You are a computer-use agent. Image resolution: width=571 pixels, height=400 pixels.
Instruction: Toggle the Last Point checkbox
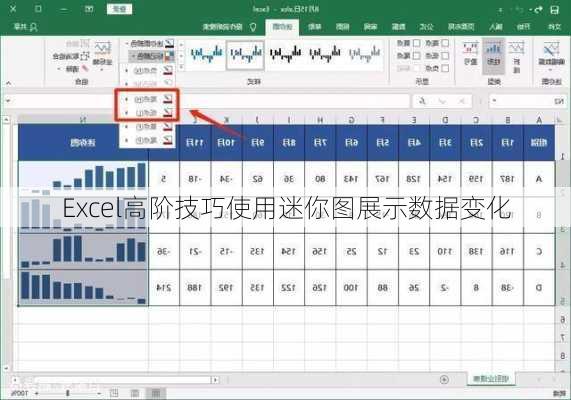416,56
